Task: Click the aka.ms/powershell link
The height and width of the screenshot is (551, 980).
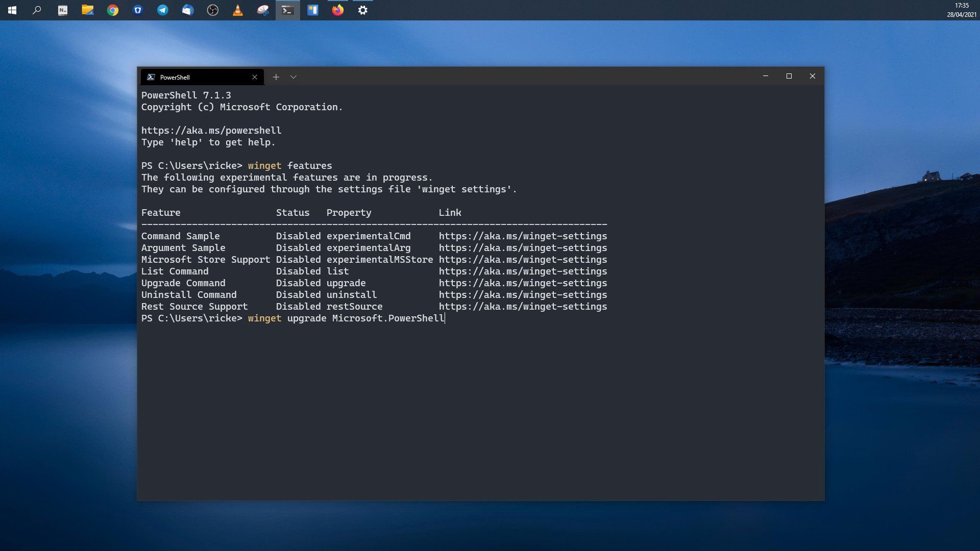Action: (211, 131)
